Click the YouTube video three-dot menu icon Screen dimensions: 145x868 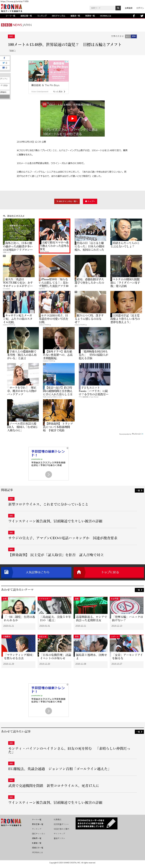pyautogui.click(x=100, y=105)
